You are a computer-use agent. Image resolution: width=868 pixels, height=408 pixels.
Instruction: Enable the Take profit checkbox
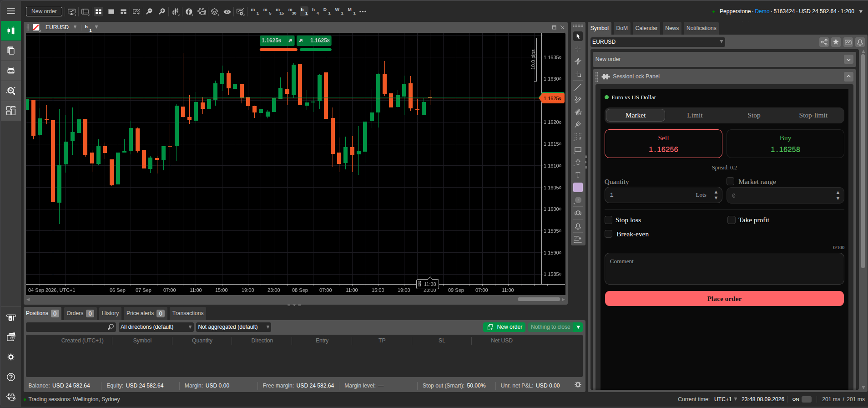[x=732, y=220]
